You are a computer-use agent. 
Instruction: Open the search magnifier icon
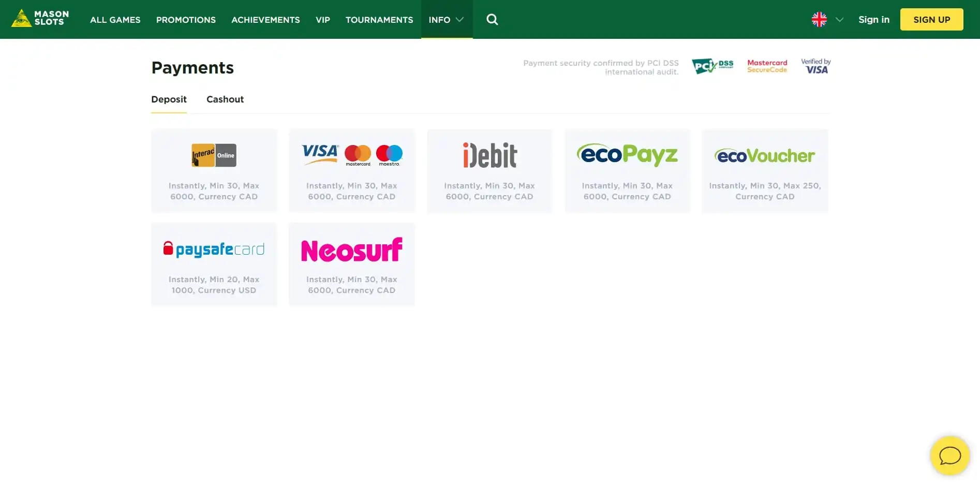[x=492, y=20]
